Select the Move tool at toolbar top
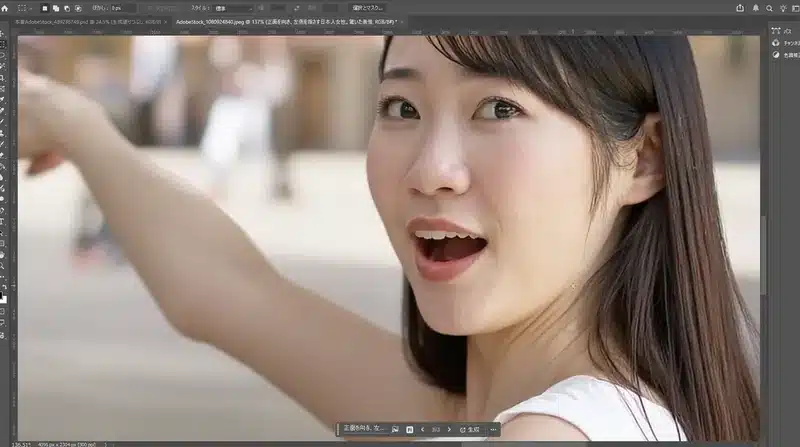The image size is (800, 447). pos(4,33)
